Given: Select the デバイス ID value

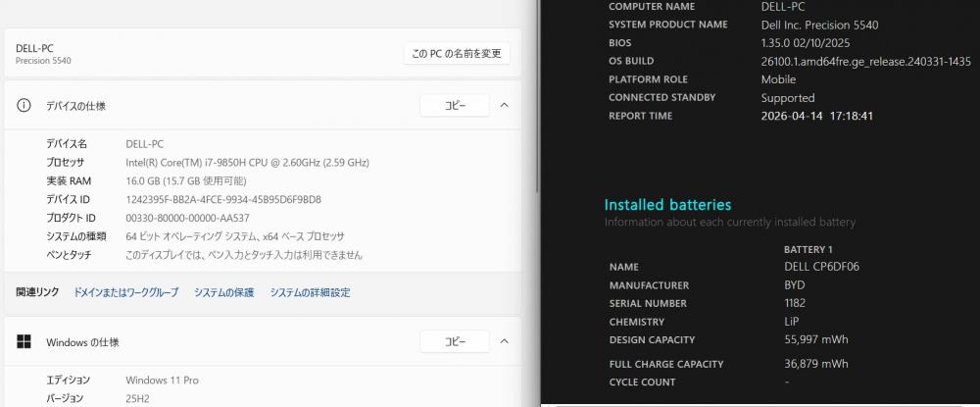Looking at the screenshot, I should point(223,199).
